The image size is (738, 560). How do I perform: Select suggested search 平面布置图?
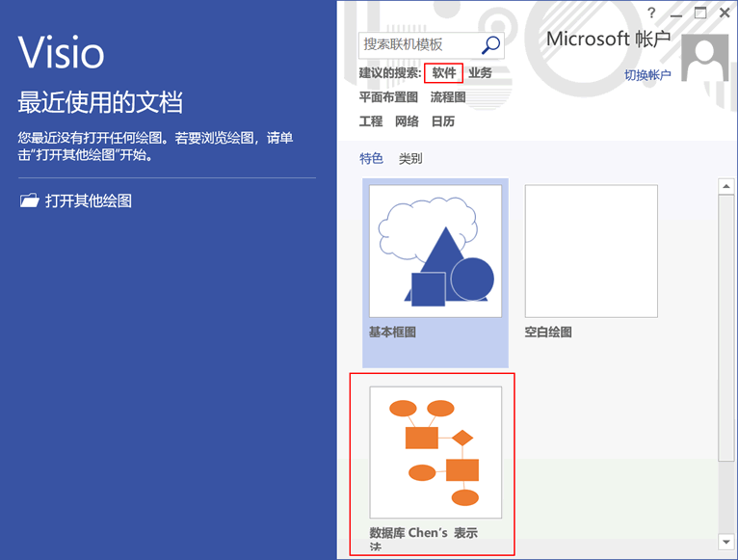pyautogui.click(x=388, y=97)
